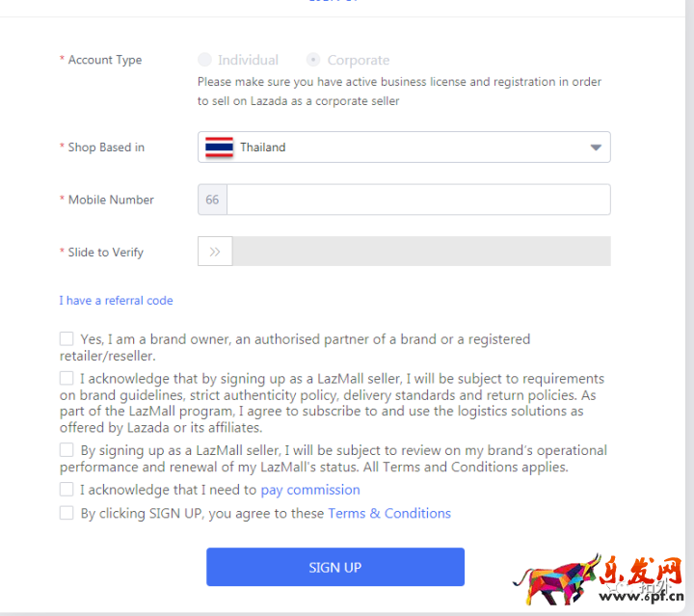Click the Thailand flag icon
694x616 pixels.
coord(219,147)
